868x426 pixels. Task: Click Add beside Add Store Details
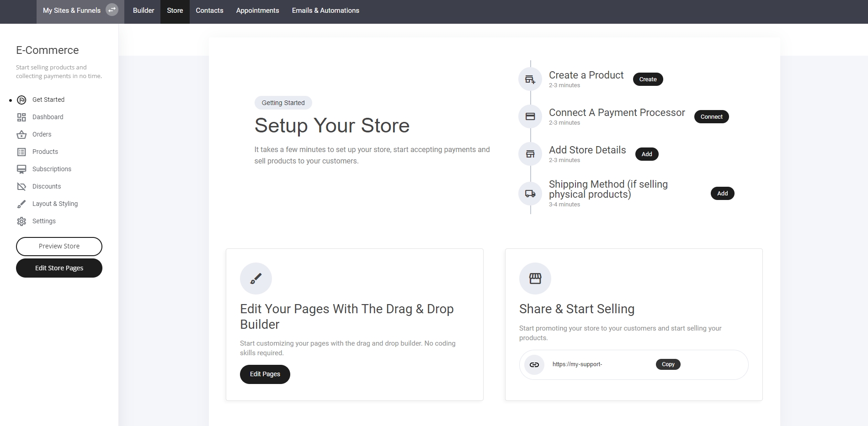pyautogui.click(x=646, y=154)
